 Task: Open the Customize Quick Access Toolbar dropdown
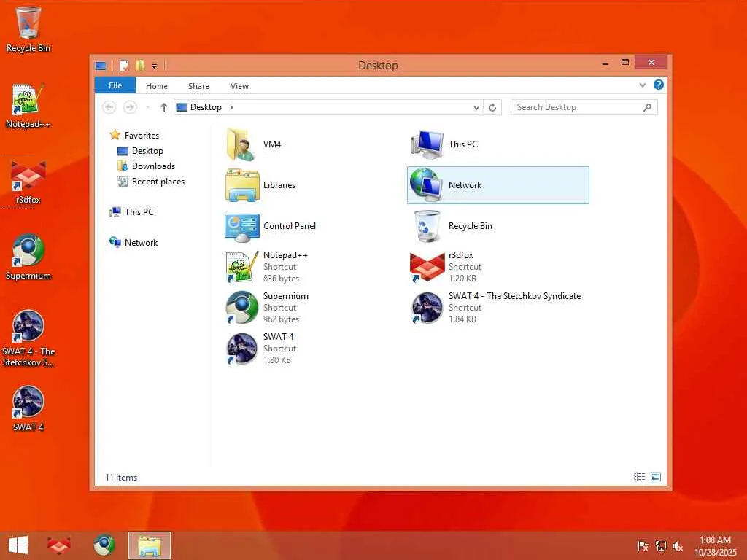coord(155,66)
